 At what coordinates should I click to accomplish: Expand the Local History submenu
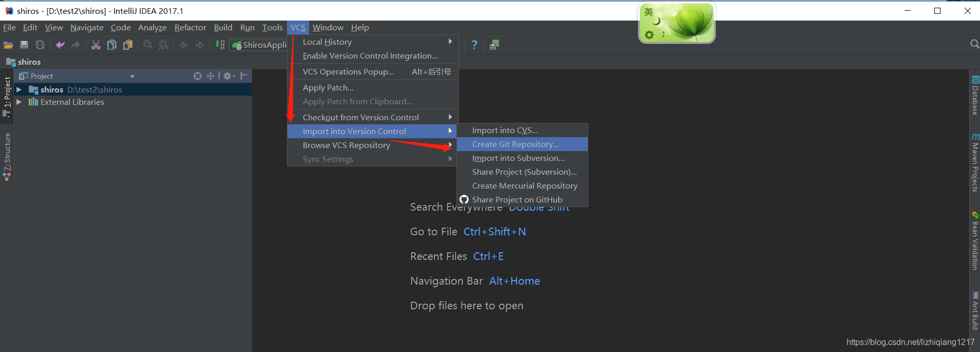coord(373,42)
